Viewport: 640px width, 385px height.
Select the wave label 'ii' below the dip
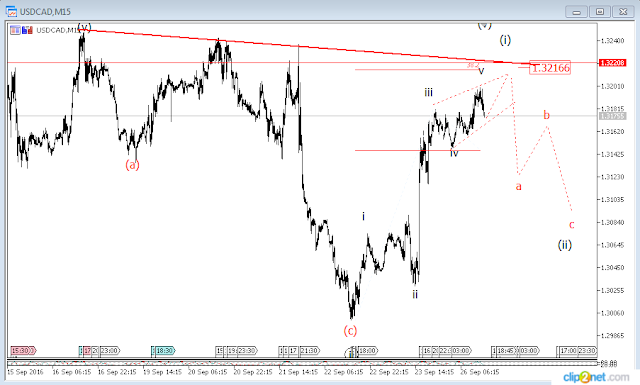click(415, 294)
